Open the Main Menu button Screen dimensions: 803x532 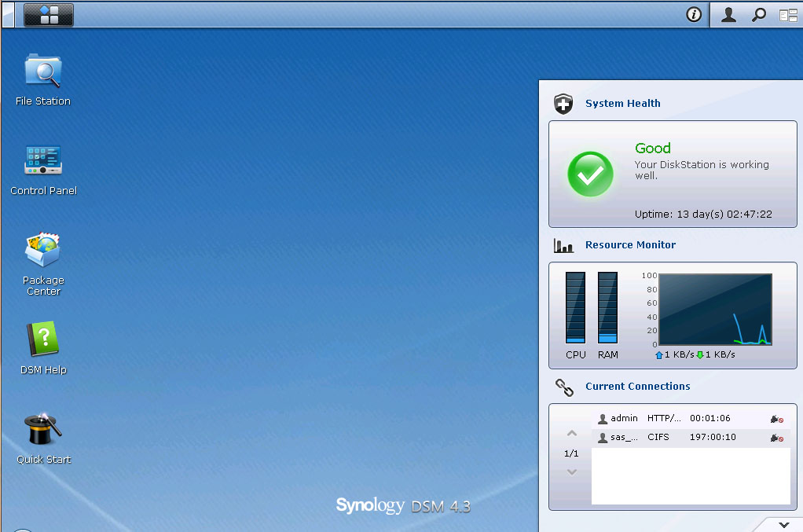[49, 14]
